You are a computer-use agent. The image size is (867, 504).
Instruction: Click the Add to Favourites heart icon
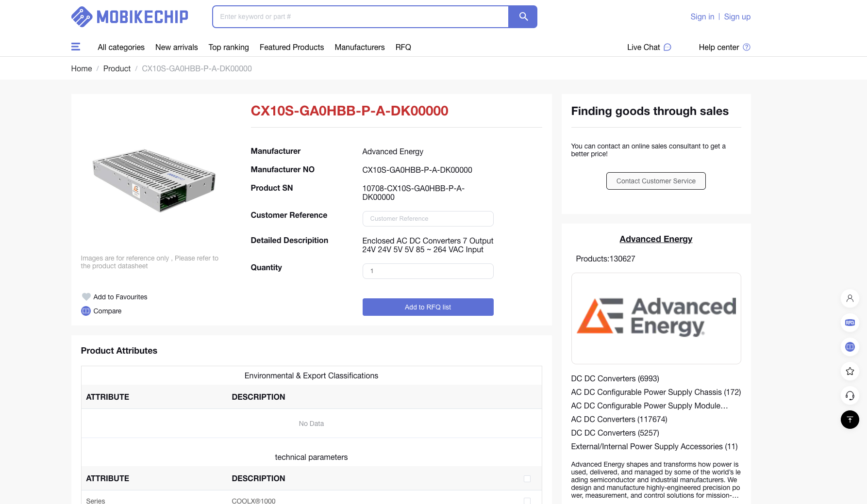[86, 297]
